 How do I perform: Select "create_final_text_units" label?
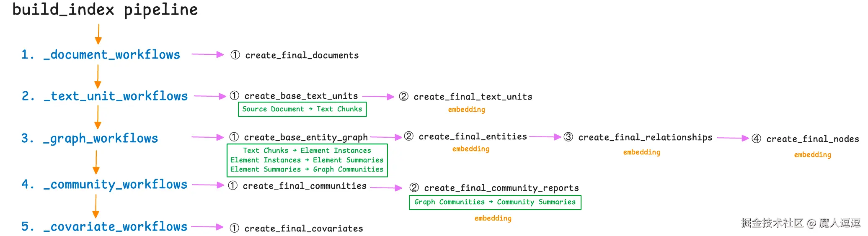(473, 97)
